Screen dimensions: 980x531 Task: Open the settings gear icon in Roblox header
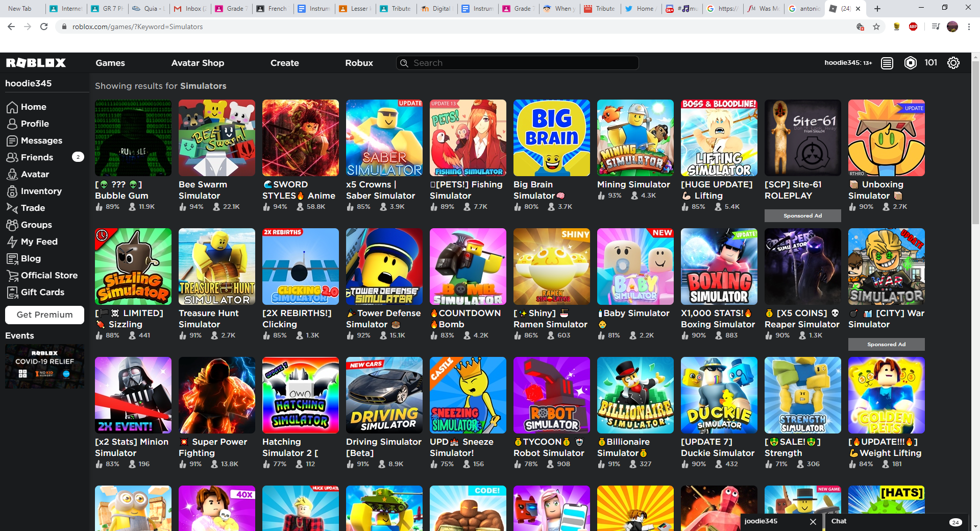click(953, 63)
